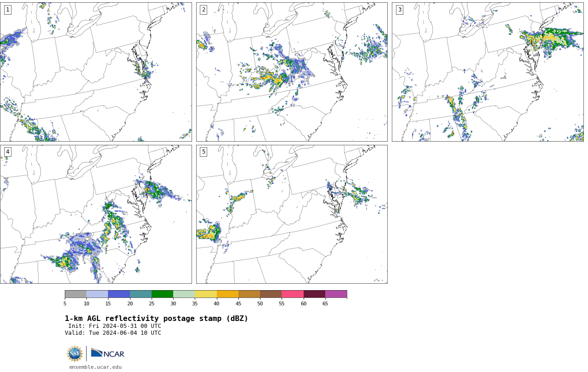Image resolution: width=588 pixels, height=372 pixels.
Task: Click the panel number 5 label box
Action: [x=204, y=152]
